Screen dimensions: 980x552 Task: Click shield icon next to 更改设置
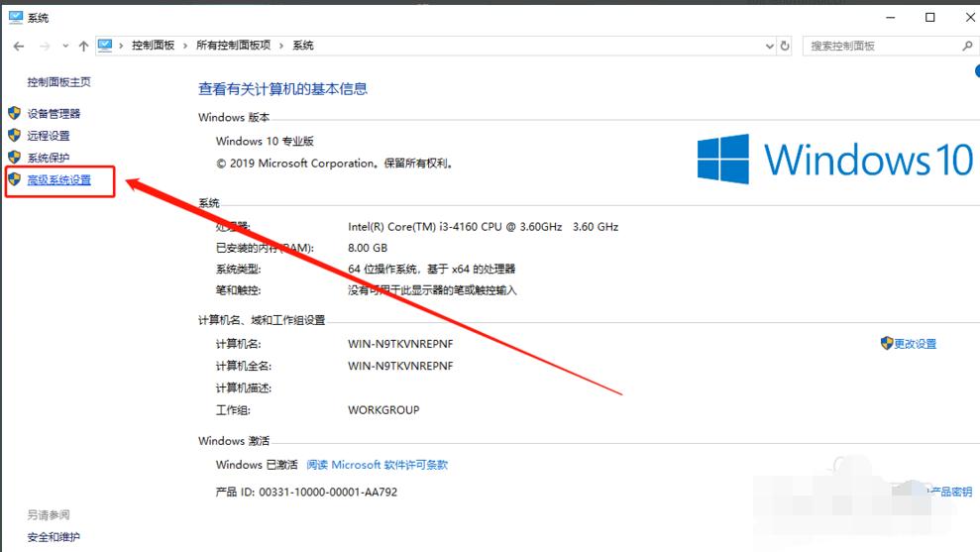tap(886, 343)
